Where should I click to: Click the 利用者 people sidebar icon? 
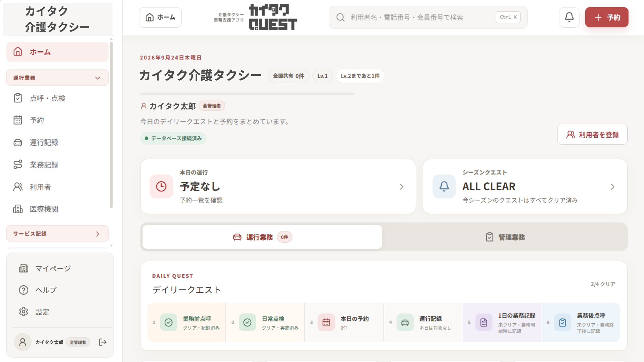(18, 187)
